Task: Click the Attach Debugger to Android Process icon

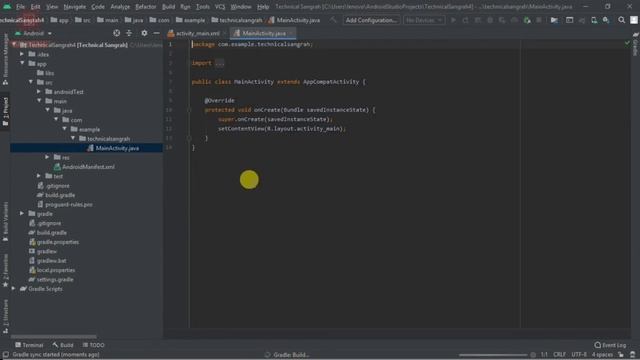Action: tap(527, 20)
